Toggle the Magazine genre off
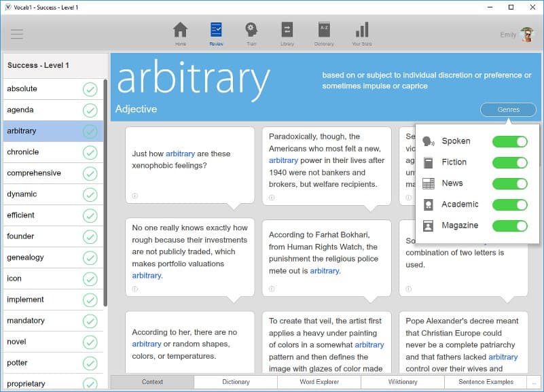 point(509,225)
